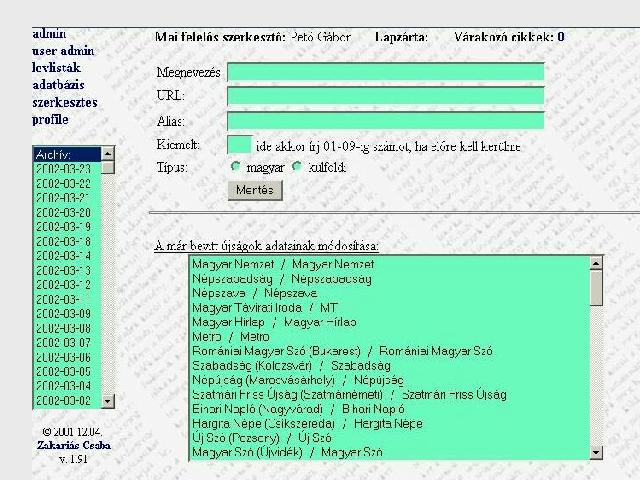Select the Archív header item
Image resolution: width=640 pixels, height=480 pixels.
tap(67, 155)
